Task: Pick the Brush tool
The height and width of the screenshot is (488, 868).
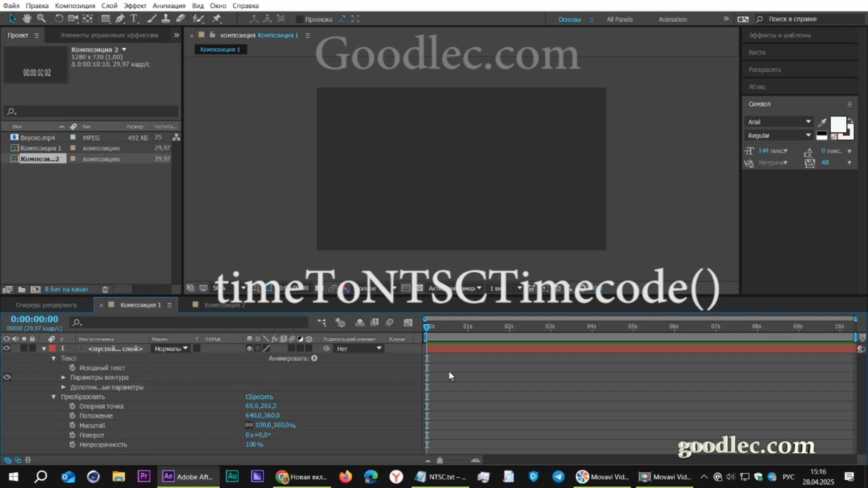Action: 150,18
